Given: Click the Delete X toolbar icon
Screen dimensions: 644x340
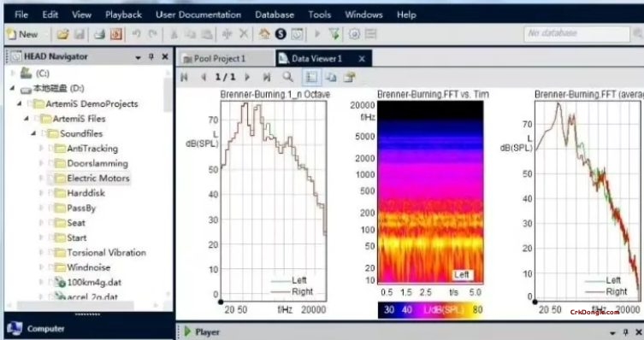Looking at the screenshot, I should click(244, 34).
